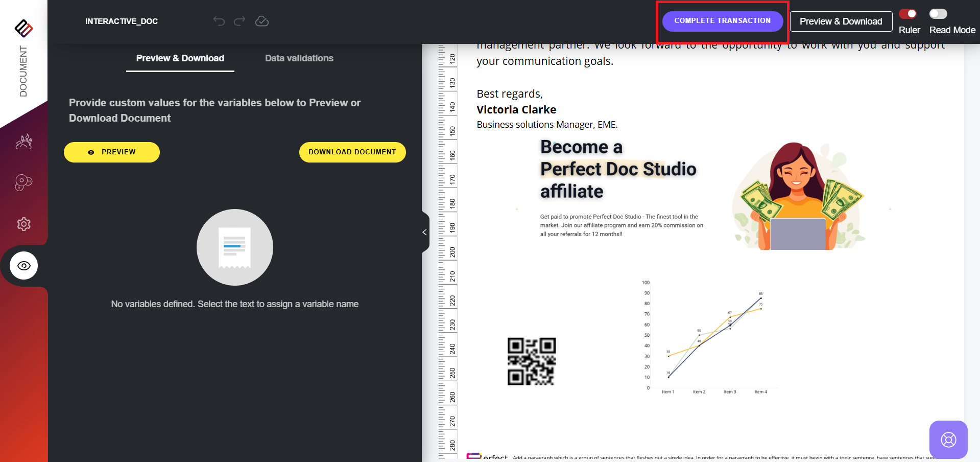Collapse the left panel with arrow handle
This screenshot has width=980, height=462.
tap(425, 233)
